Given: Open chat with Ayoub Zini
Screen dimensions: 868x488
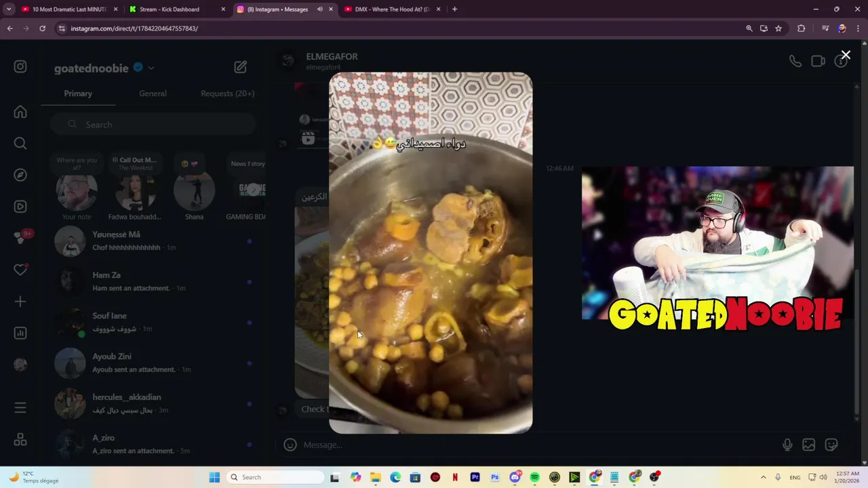Looking at the screenshot, I should pyautogui.click(x=153, y=363).
